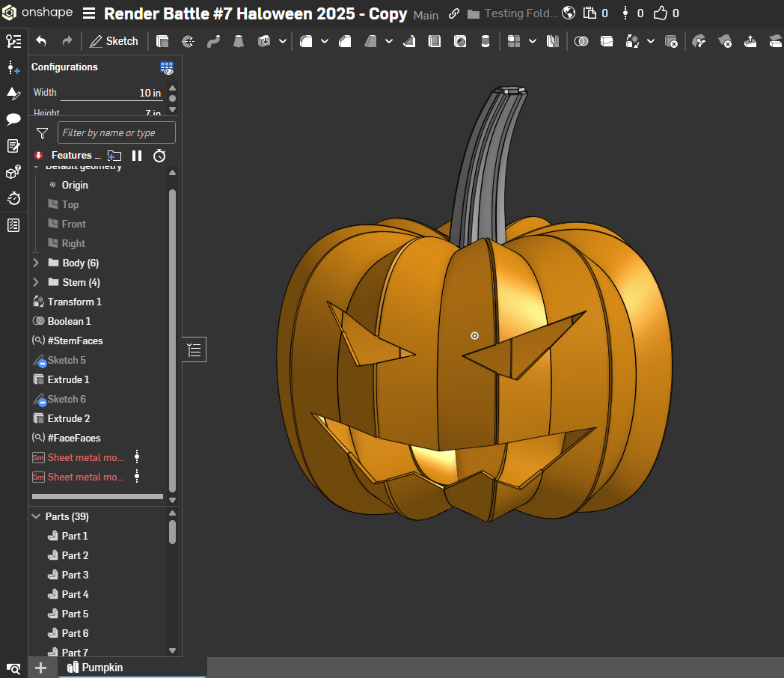Toggle configuration table visibility eye icon
Image resolution: width=784 pixels, height=678 pixels.
pos(167,68)
